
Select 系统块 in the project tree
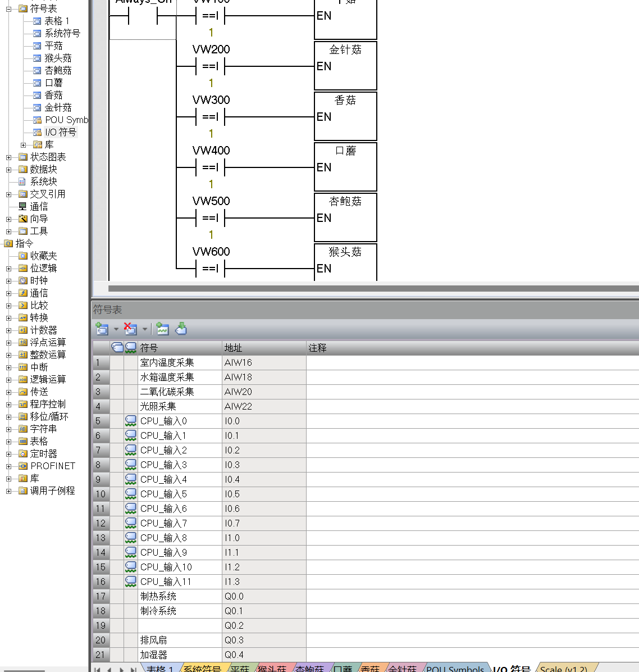click(43, 181)
